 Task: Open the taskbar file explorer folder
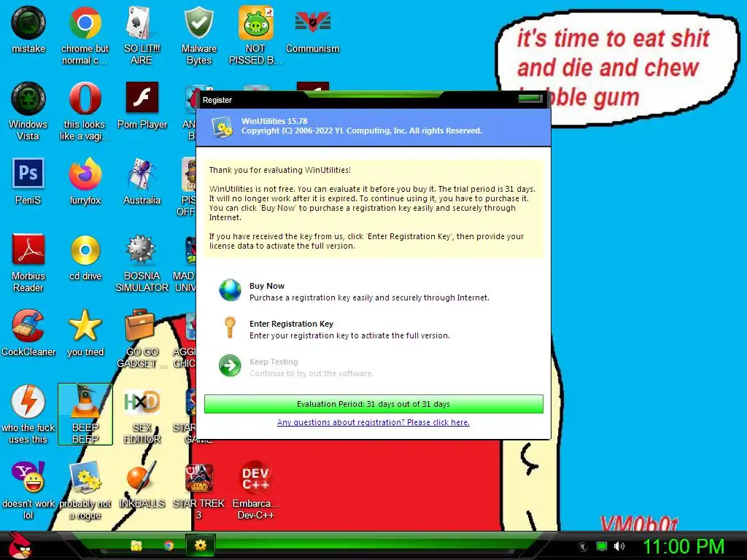(x=136, y=545)
